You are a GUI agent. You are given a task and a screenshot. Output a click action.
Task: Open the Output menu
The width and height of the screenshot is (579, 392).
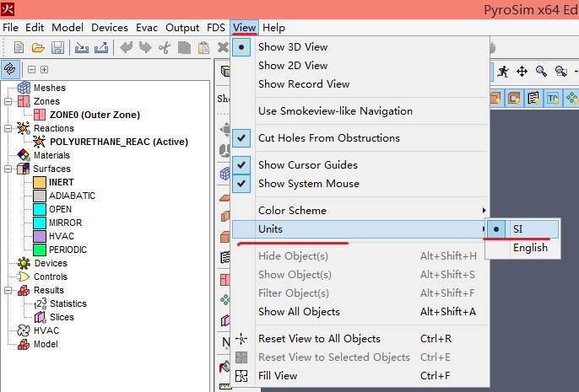[182, 28]
